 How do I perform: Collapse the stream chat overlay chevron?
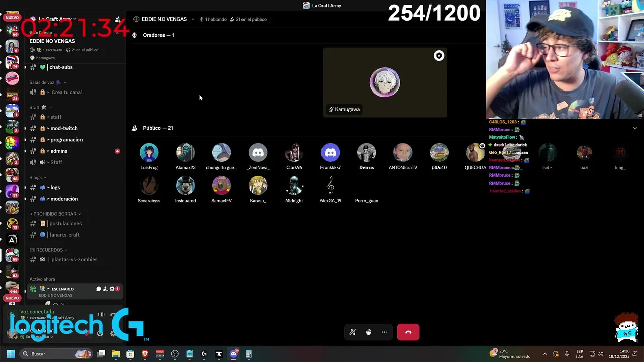(x=635, y=128)
